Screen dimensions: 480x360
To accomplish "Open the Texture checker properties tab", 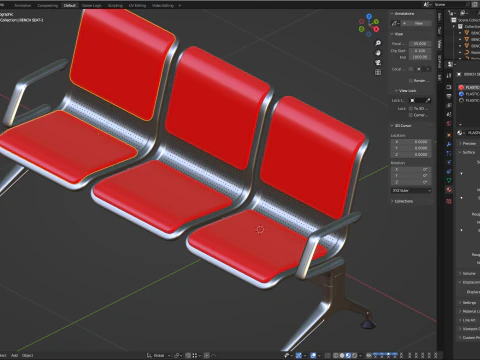I will [449, 201].
